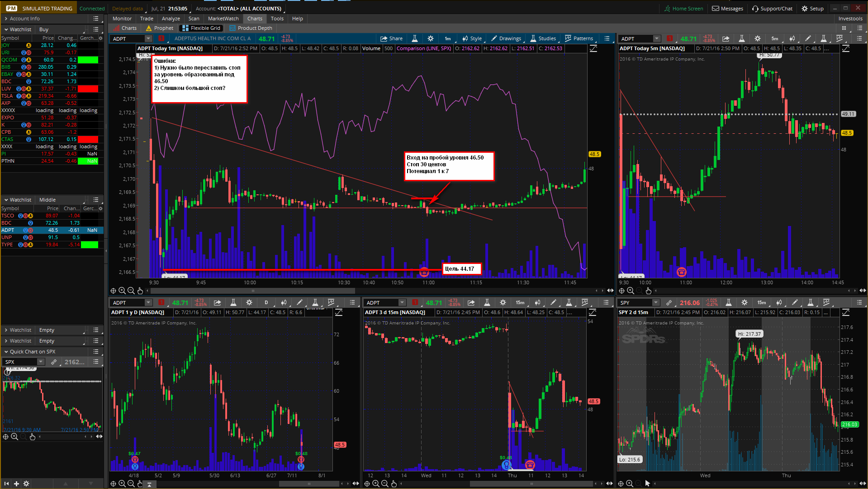Open the Monitor tab
Viewport: 868px width, 489px height.
[122, 19]
